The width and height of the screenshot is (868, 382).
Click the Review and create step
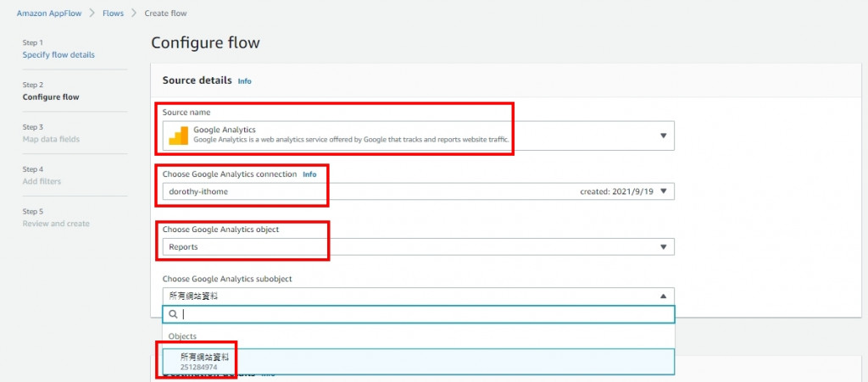pos(56,224)
